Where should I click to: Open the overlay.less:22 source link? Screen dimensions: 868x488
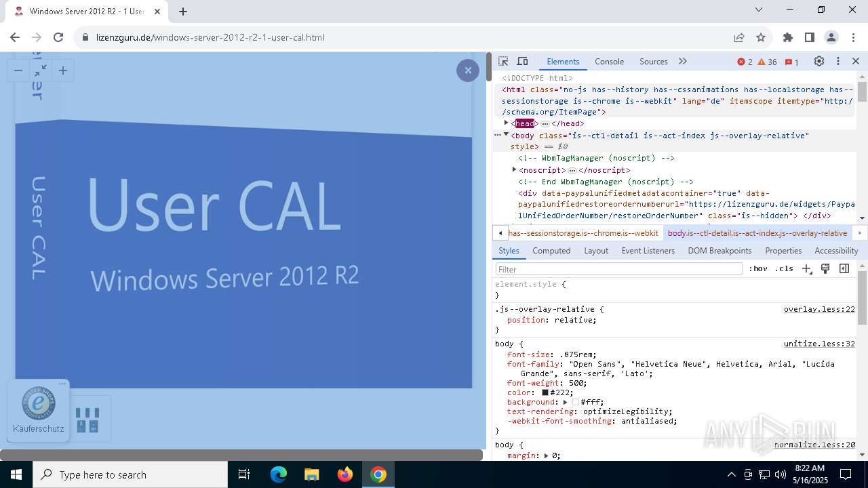(819, 309)
